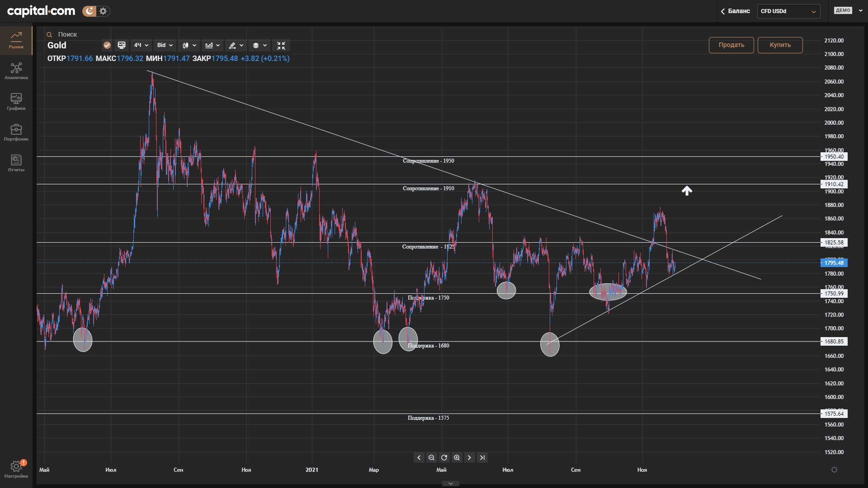Reset the chart view

tap(444, 458)
